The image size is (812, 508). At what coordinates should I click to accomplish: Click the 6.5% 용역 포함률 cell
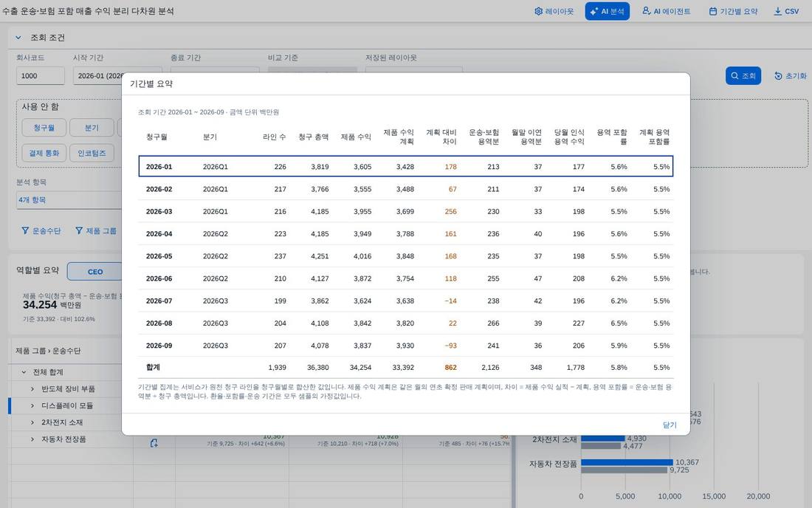click(x=619, y=323)
